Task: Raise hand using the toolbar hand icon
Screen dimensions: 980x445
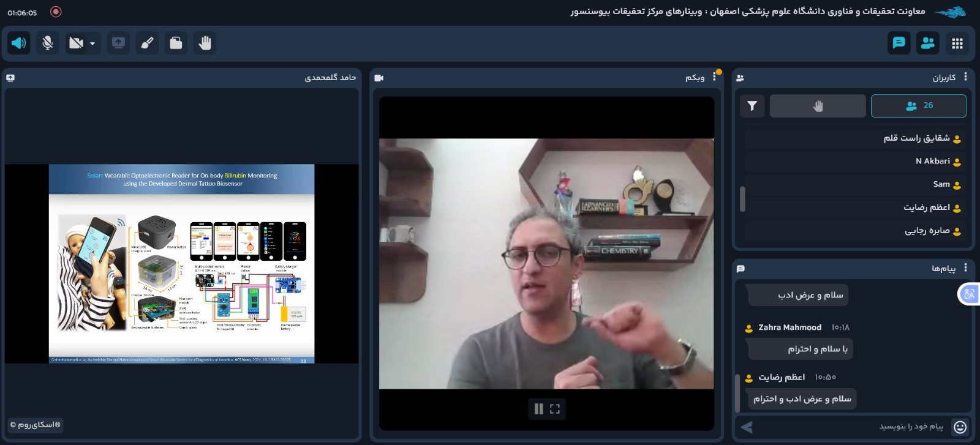Action: (x=205, y=43)
